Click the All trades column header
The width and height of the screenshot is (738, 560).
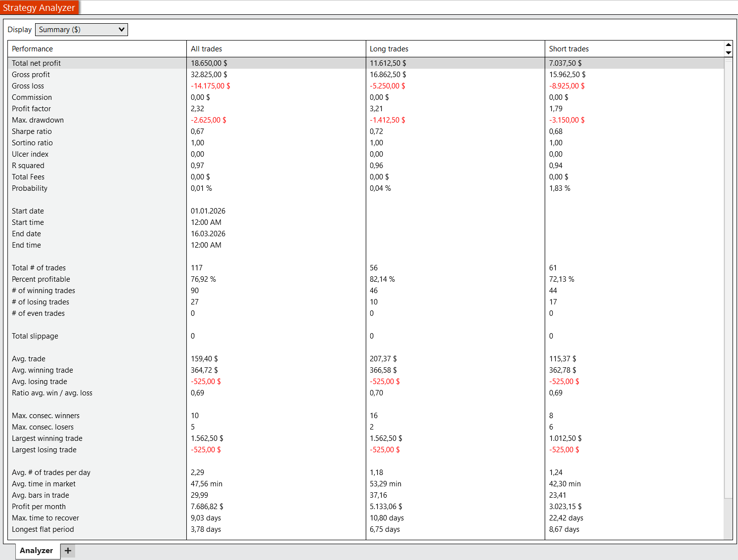click(207, 49)
